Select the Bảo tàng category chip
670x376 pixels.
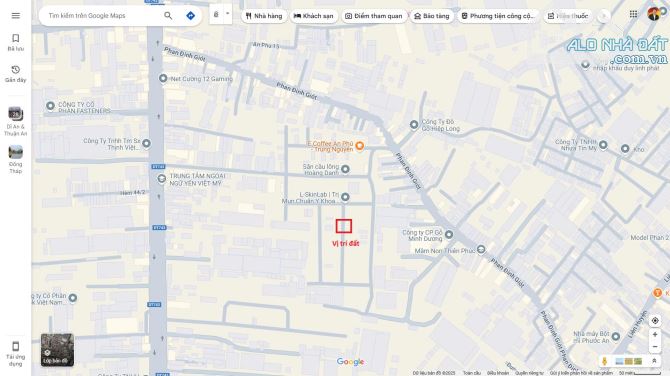tap(432, 16)
